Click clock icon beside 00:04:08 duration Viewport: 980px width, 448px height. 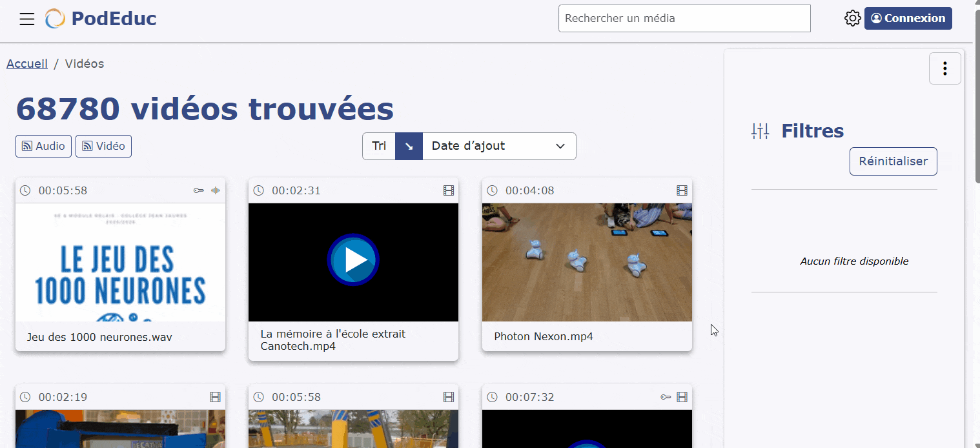[x=492, y=190]
